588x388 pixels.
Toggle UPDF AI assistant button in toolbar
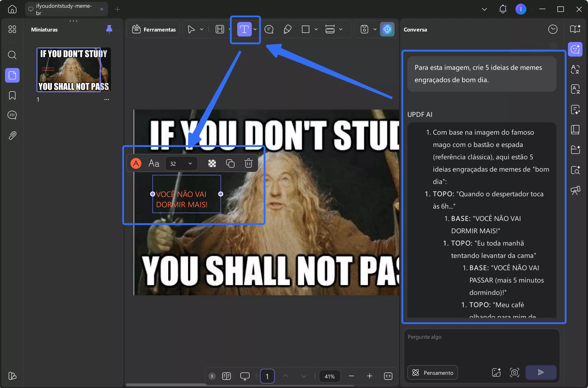[x=387, y=29]
